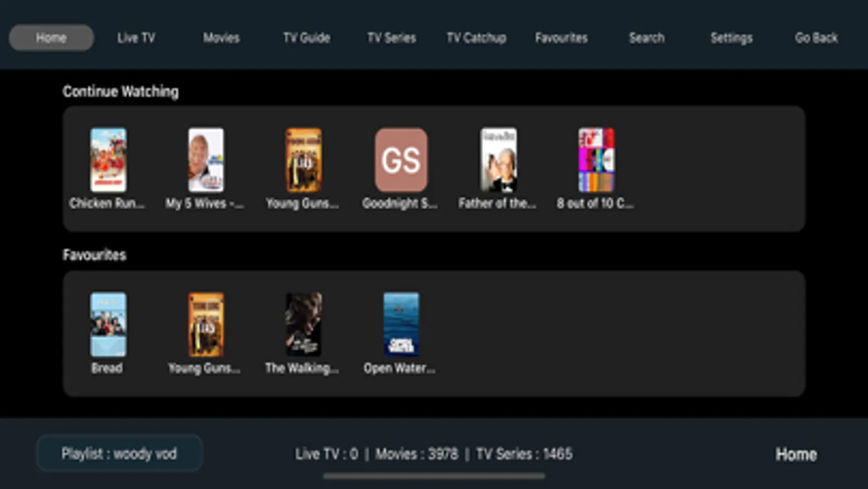Open the TV Catchup tab

click(477, 37)
